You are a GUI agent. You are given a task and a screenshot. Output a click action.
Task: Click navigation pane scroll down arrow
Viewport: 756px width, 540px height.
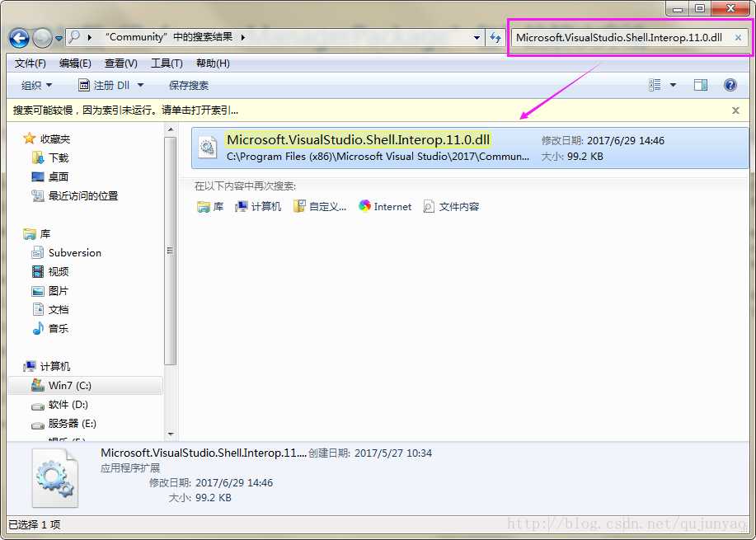click(x=170, y=434)
